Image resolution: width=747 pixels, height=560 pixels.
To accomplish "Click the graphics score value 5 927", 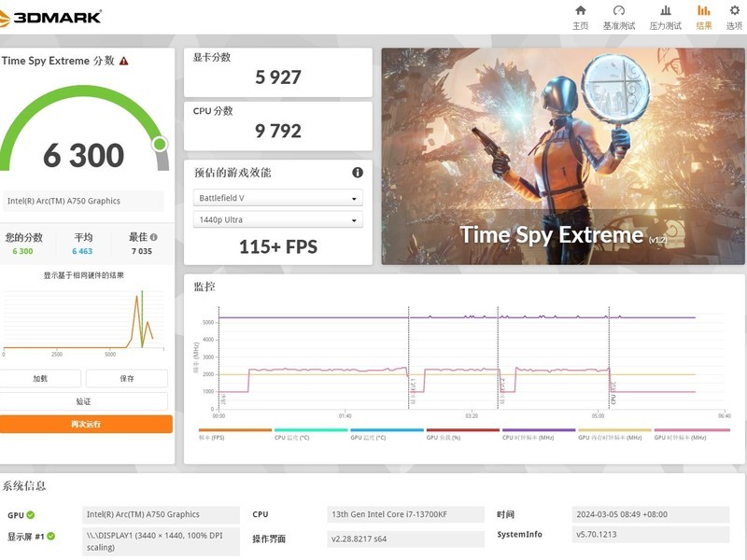I will click(x=278, y=77).
